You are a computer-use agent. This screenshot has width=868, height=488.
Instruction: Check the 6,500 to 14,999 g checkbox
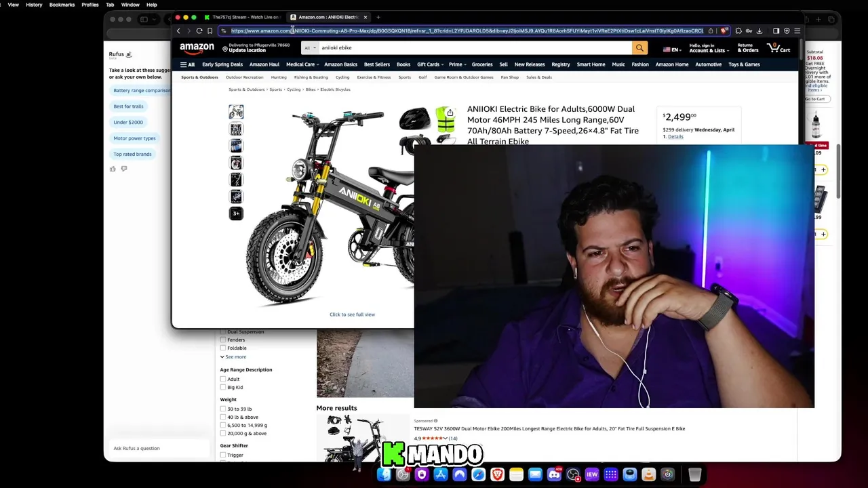223,425
